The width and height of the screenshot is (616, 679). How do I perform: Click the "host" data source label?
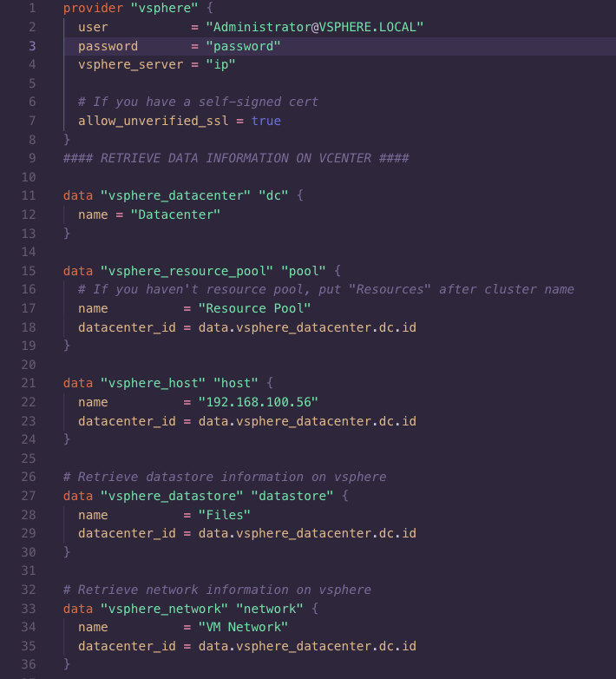point(236,383)
